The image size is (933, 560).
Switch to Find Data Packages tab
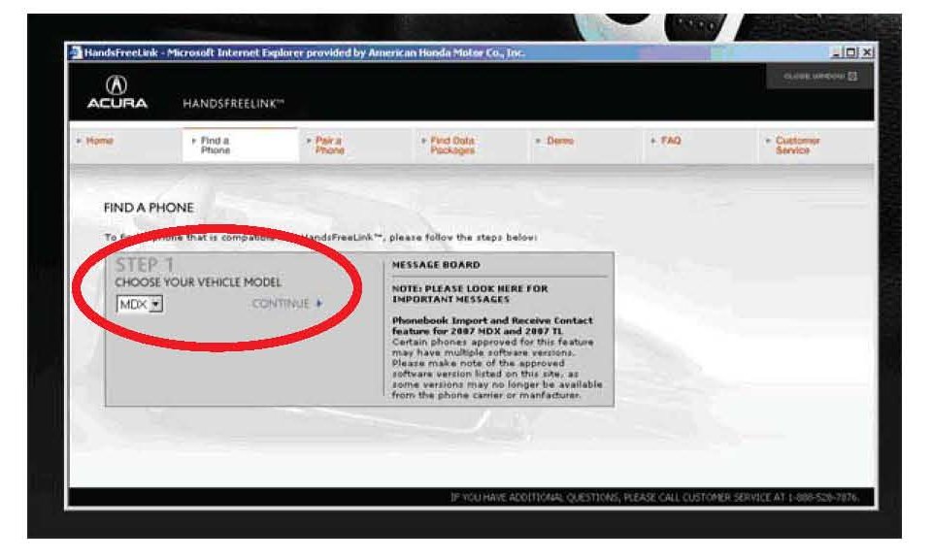click(450, 146)
